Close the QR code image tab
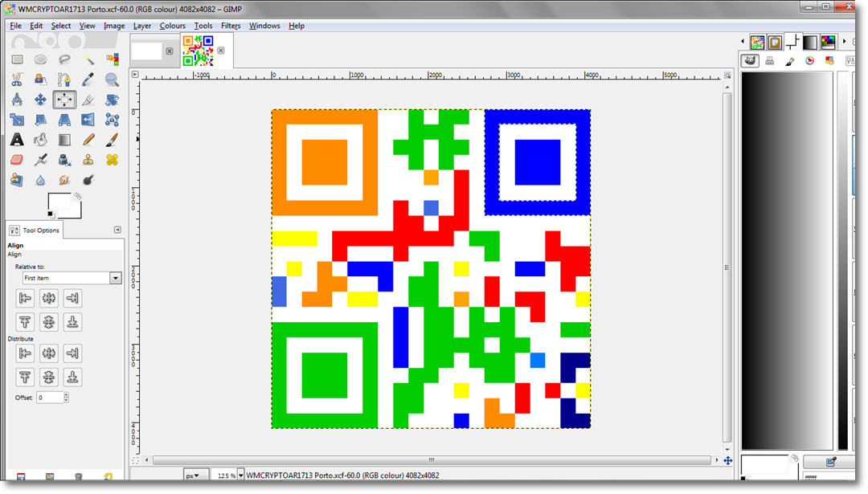This screenshot has width=868, height=494. pyautogui.click(x=221, y=51)
